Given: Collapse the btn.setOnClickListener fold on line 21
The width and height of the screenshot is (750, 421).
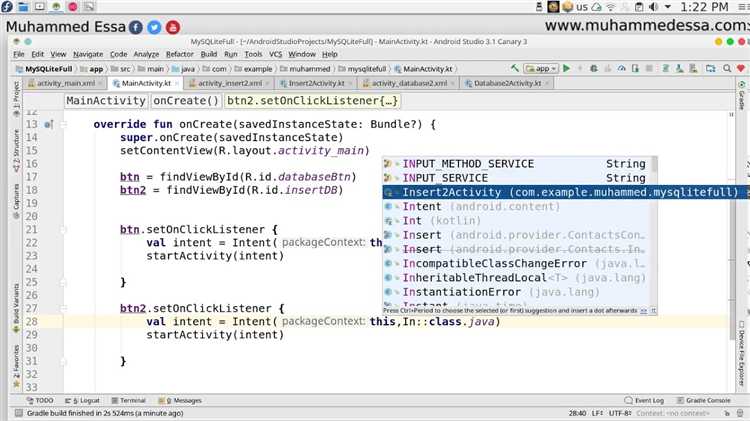Looking at the screenshot, I should click(x=63, y=230).
